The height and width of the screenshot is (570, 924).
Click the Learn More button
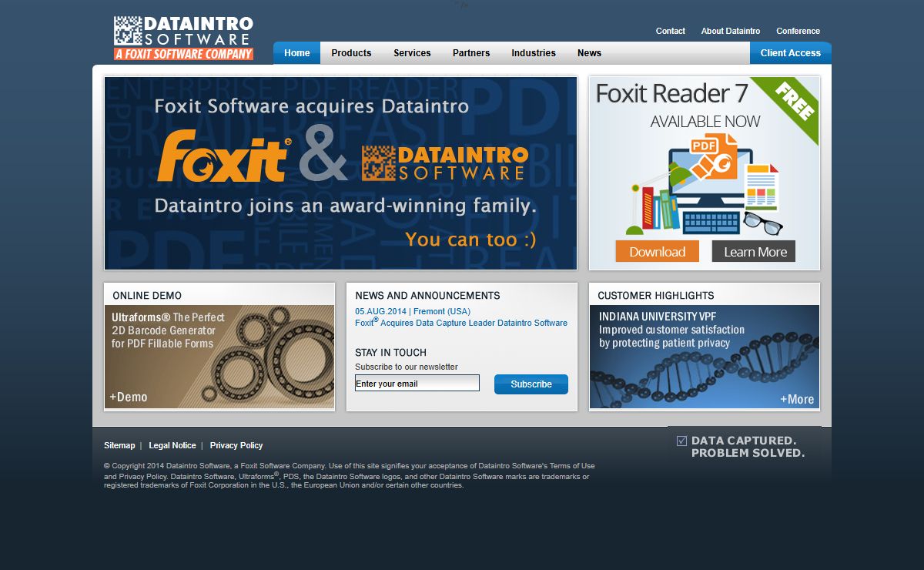[x=754, y=252]
